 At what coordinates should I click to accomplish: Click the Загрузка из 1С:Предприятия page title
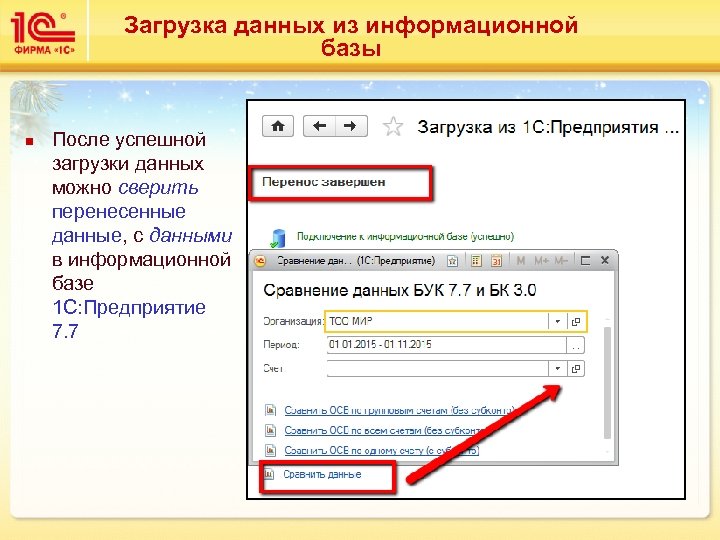548,127
